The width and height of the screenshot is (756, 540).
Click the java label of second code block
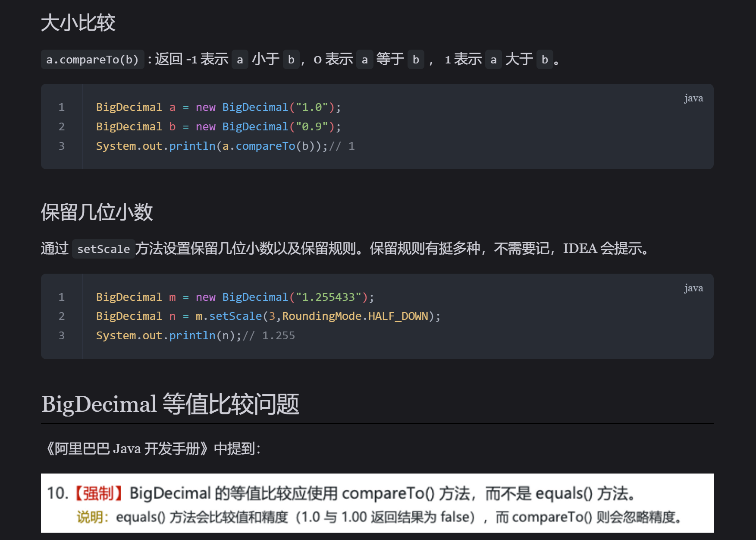[x=693, y=288]
